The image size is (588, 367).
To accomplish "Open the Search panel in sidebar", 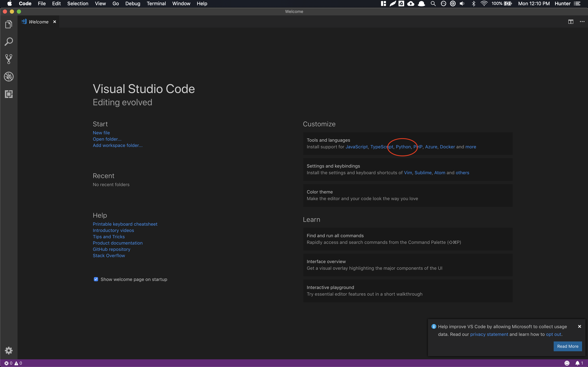I will pos(9,41).
